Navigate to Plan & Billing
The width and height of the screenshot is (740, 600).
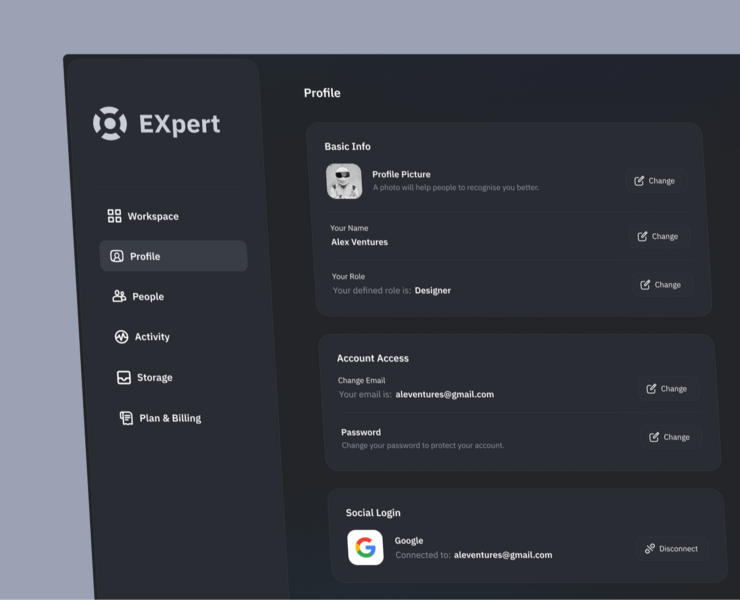tap(169, 418)
